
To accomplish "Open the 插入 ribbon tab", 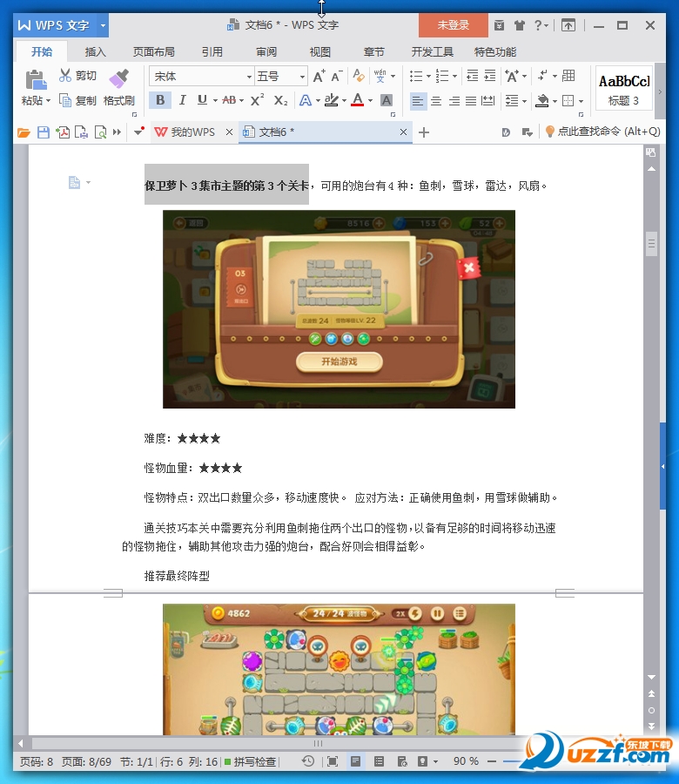I will (95, 52).
